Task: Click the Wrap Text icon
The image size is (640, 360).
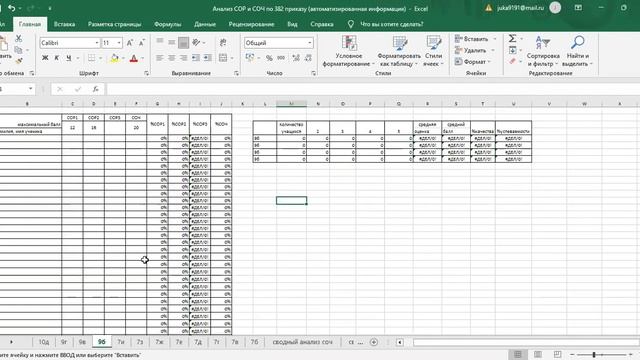Action: click(223, 42)
